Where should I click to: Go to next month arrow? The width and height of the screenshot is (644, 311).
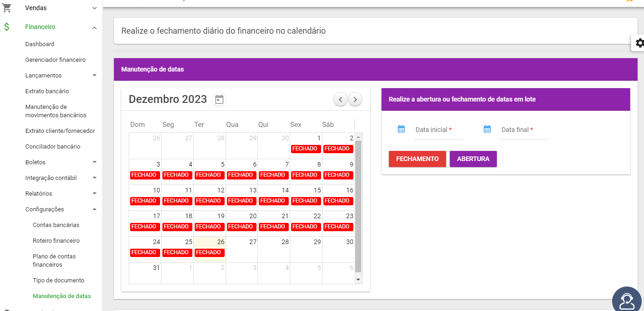355,99
